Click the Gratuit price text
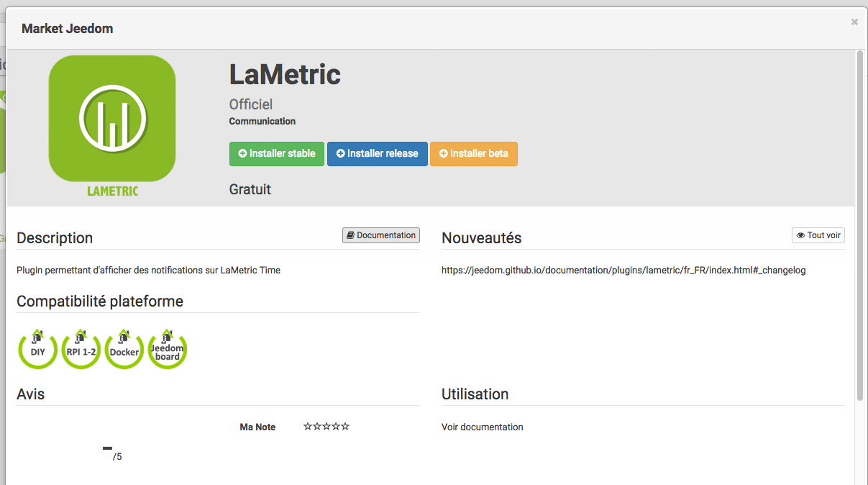 tap(250, 189)
